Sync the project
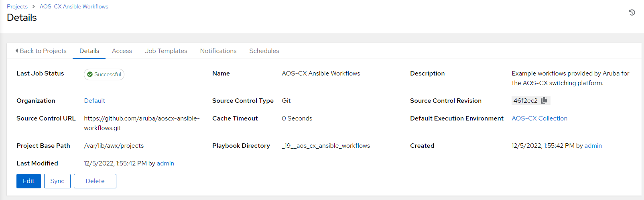This screenshot has height=200, width=644. pos(57,181)
